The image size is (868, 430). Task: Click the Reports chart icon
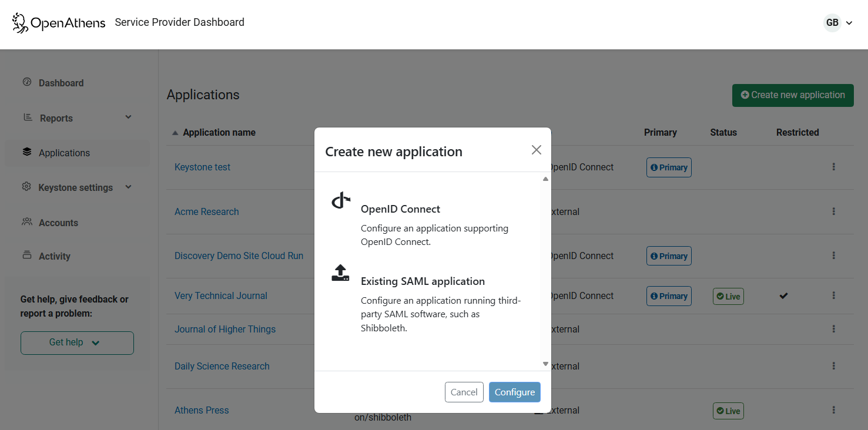pyautogui.click(x=26, y=117)
